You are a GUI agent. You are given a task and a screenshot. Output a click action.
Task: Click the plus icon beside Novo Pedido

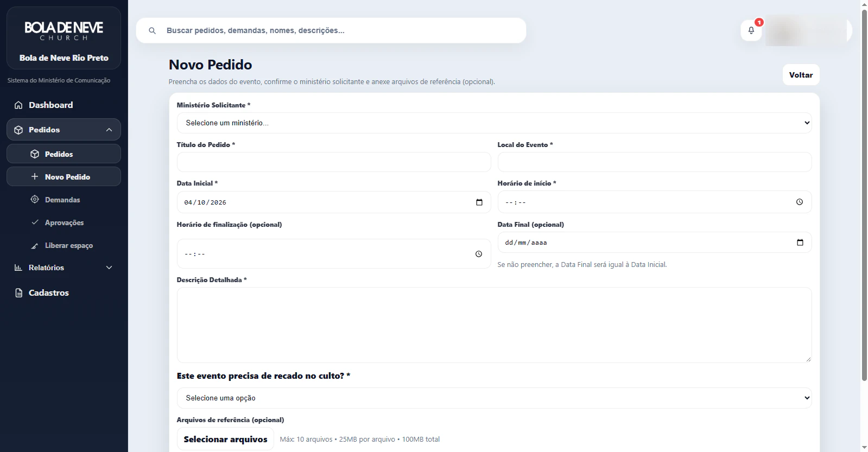point(35,176)
